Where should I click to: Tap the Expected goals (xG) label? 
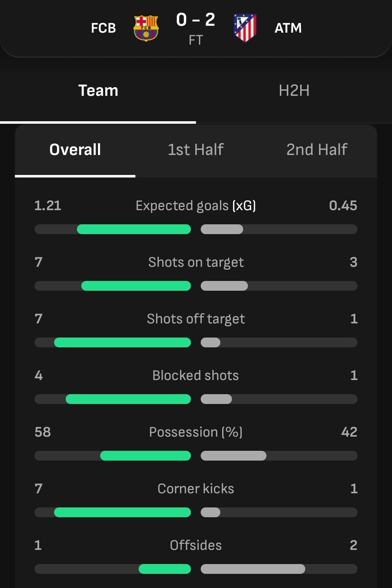coord(196,206)
